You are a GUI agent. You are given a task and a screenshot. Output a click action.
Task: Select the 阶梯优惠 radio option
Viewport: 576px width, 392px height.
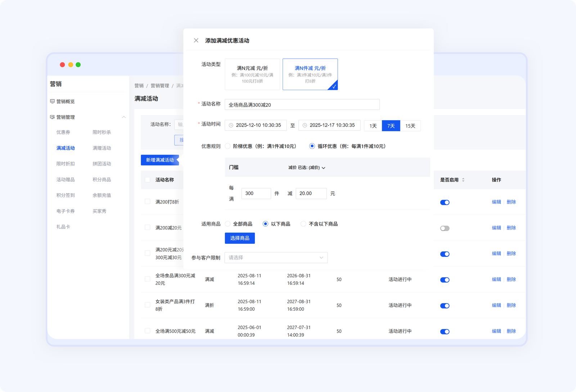pos(228,146)
